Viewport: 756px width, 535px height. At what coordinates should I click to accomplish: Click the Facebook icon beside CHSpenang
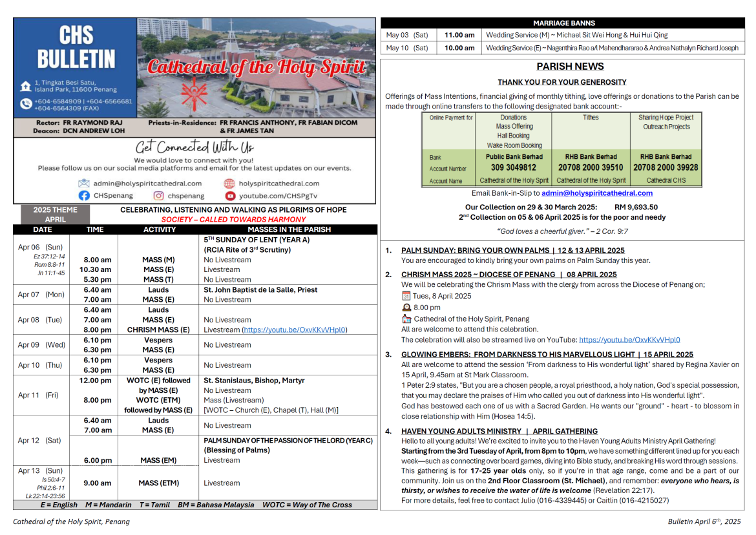pos(84,196)
